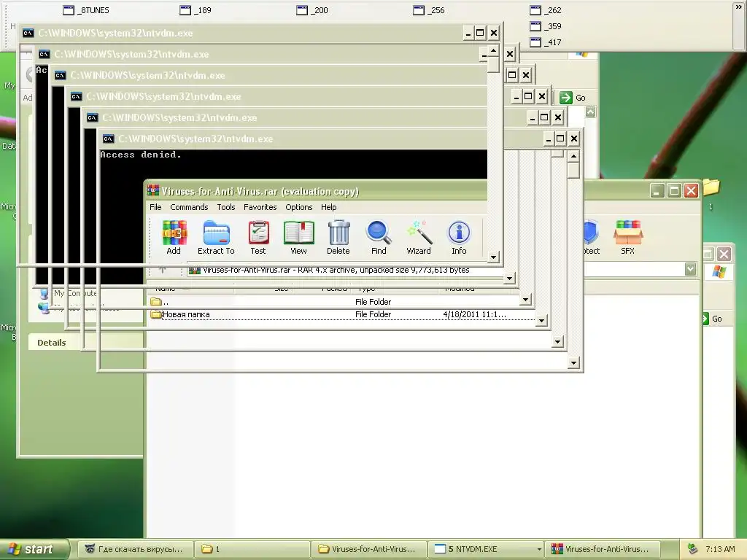Open the _256 item in top toolbar

pos(429,10)
